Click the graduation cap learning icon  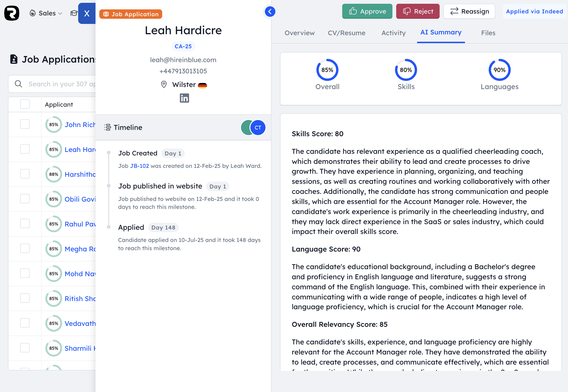(74, 13)
